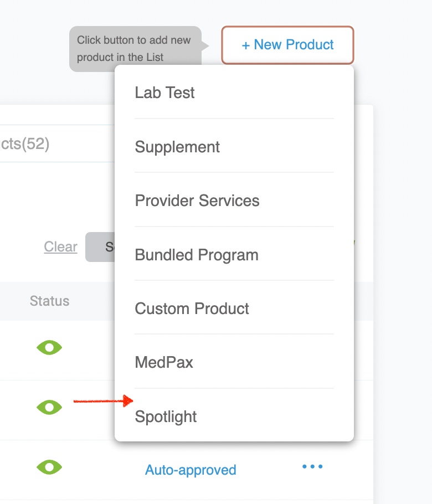Choose Supplement from the New Product menu
432x504 pixels.
pyautogui.click(x=177, y=147)
